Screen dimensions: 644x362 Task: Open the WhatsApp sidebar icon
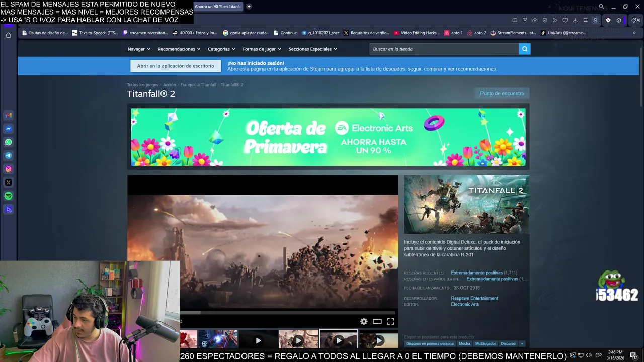8,142
